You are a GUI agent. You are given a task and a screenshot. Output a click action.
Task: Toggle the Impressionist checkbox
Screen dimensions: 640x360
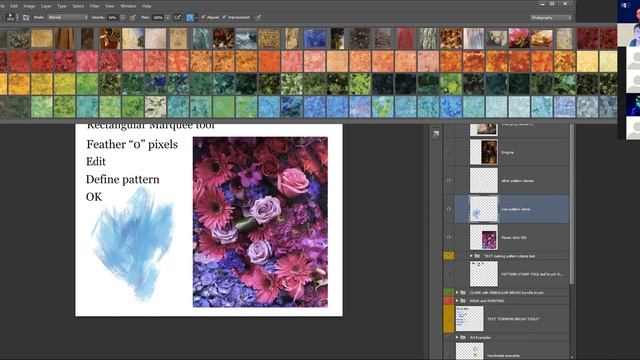pyautogui.click(x=224, y=17)
